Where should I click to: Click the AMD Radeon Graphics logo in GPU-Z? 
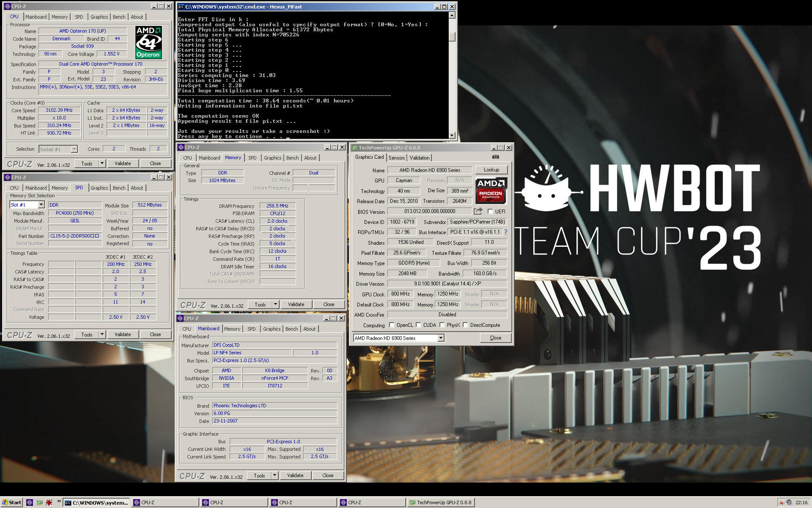(x=491, y=190)
